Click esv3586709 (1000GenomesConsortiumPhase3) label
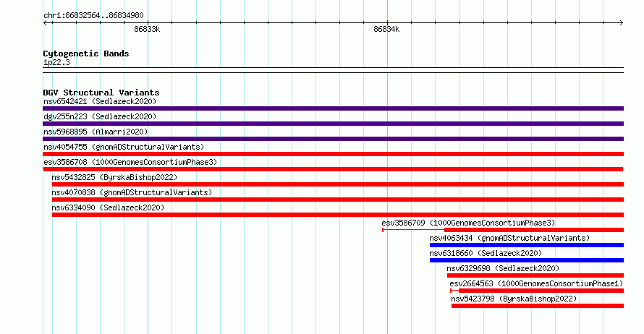Viewport: 644px width, 334px height. (468, 223)
